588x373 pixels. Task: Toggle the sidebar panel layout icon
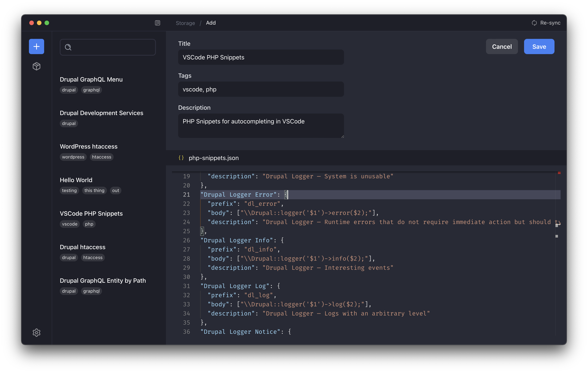coord(158,23)
